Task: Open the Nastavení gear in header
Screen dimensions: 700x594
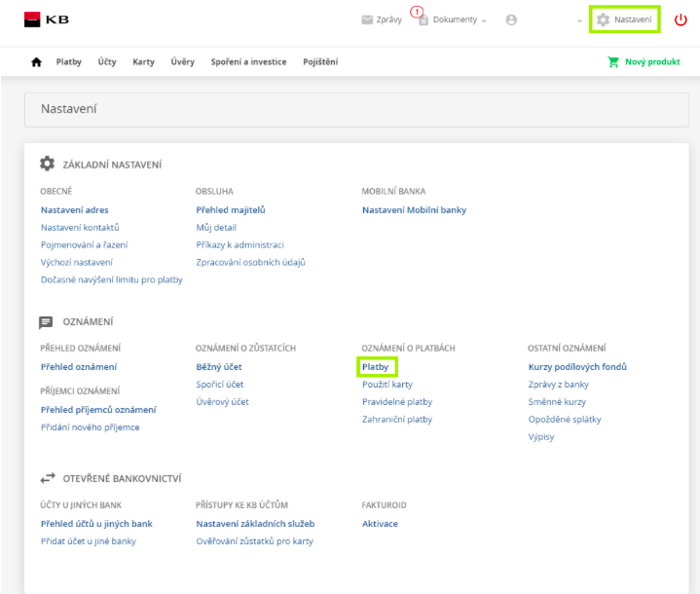Action: (x=625, y=19)
